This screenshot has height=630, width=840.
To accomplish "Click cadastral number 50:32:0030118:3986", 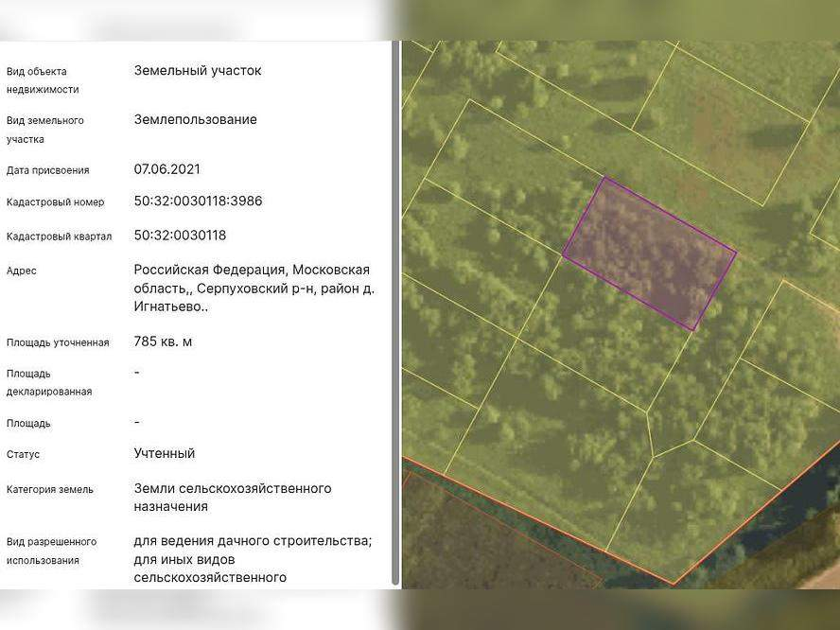I will (200, 201).
